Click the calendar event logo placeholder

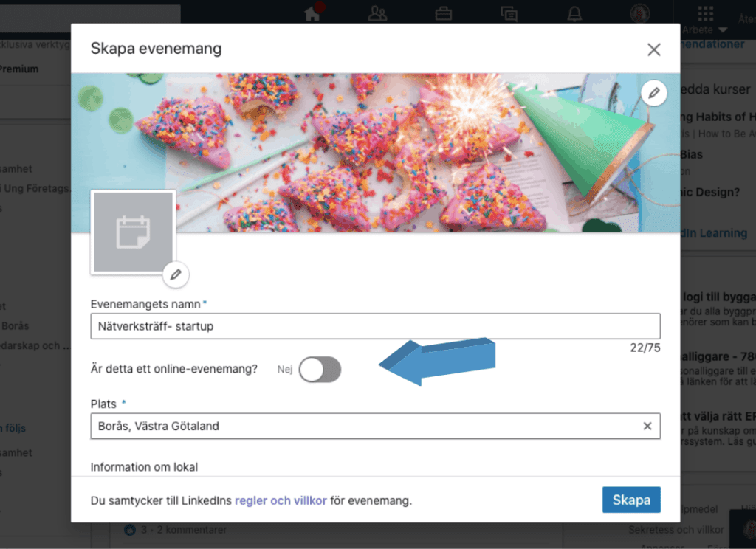tap(133, 232)
